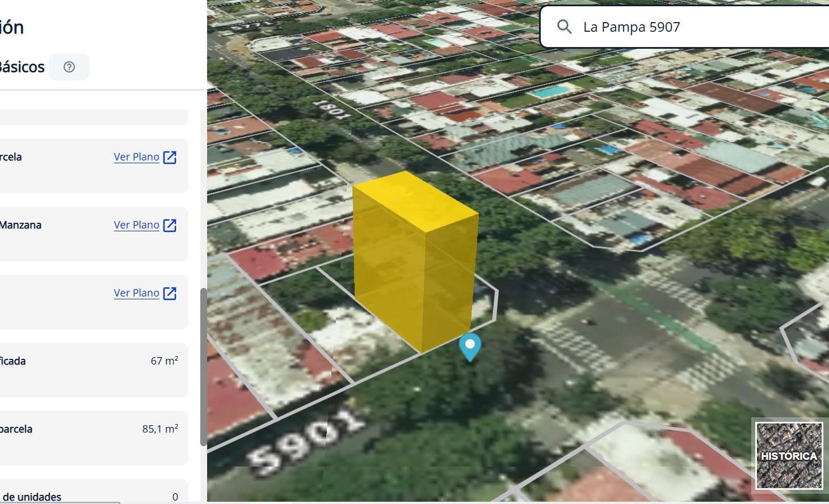The width and height of the screenshot is (829, 504).
Task: Click the search magnifier icon
Action: [564, 27]
